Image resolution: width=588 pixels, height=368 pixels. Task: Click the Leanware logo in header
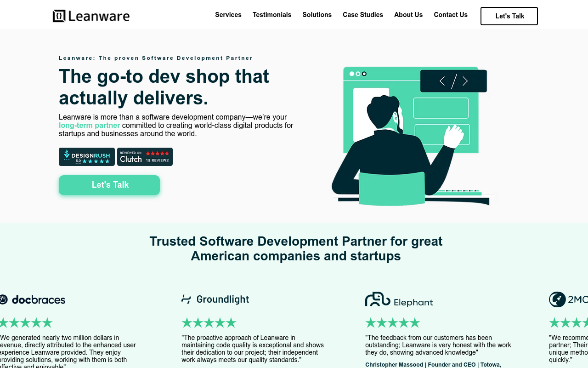coord(91,16)
